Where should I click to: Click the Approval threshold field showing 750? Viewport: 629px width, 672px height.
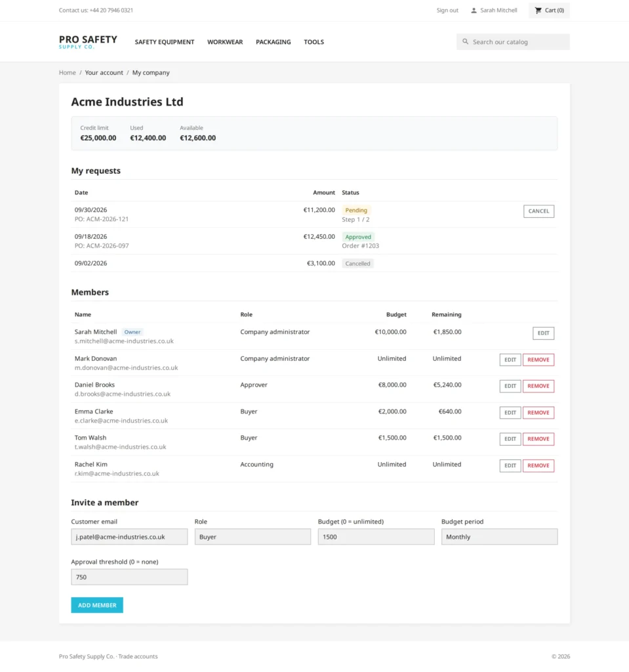129,577
